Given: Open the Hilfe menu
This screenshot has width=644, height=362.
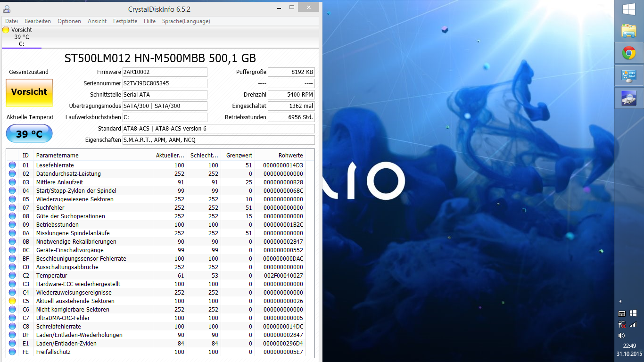Looking at the screenshot, I should pos(150,21).
